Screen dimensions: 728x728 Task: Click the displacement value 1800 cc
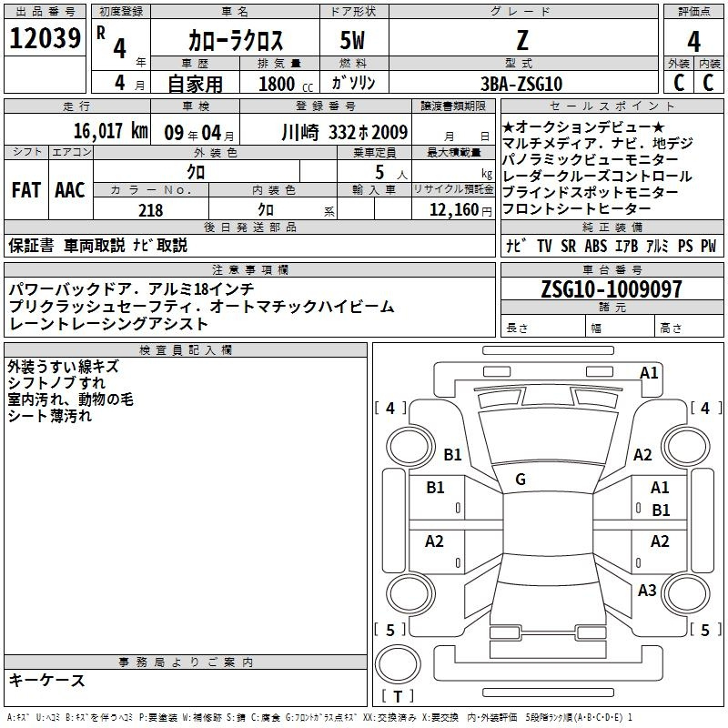pyautogui.click(x=286, y=84)
